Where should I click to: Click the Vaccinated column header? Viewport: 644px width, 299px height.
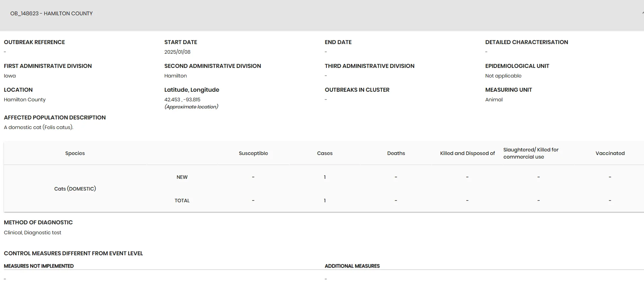610,153
